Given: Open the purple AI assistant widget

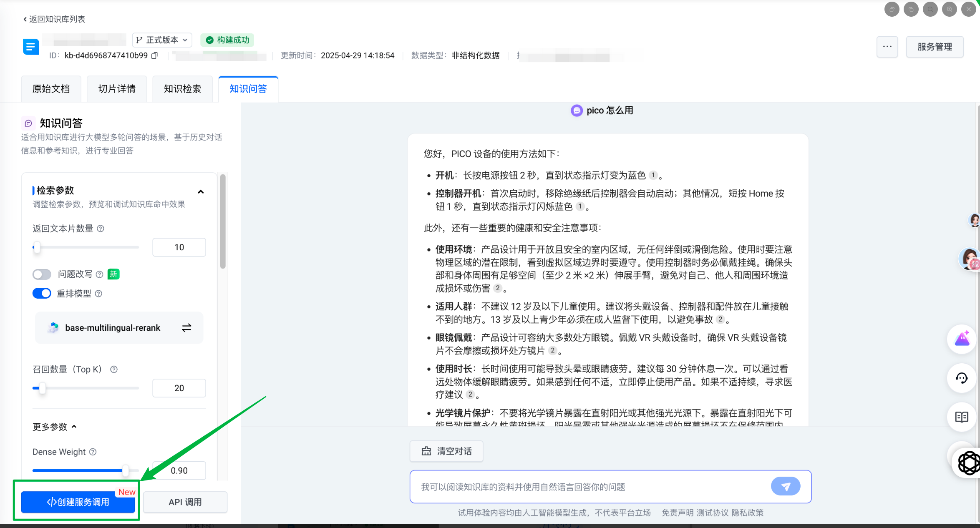Looking at the screenshot, I should pyautogui.click(x=962, y=339).
